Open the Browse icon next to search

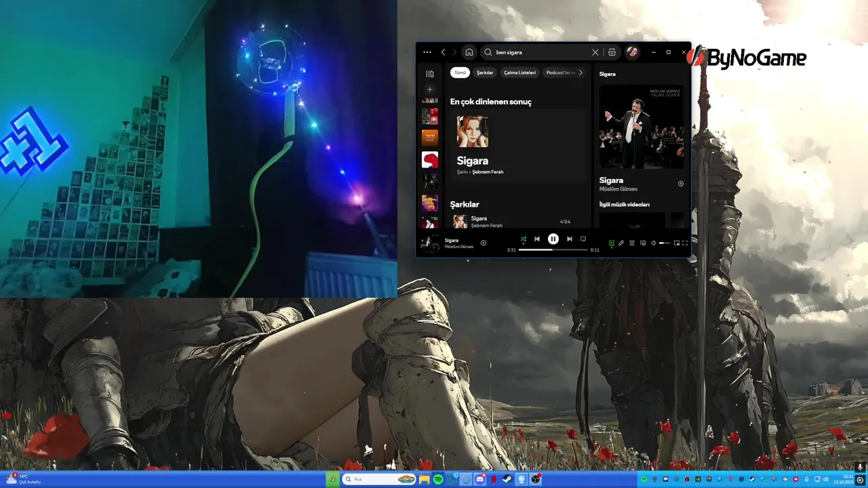(x=612, y=52)
